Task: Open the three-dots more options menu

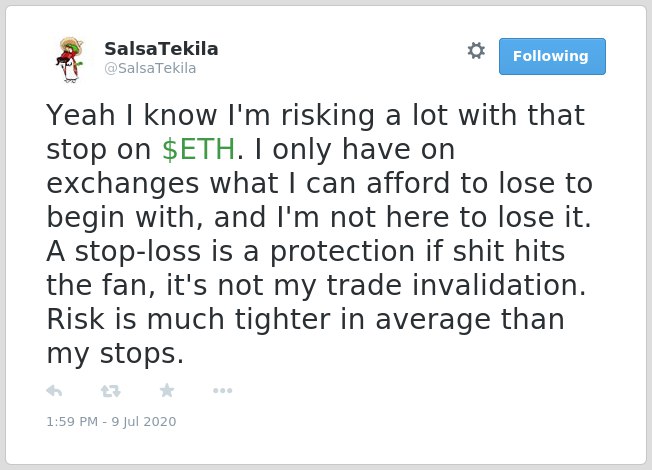Action: [222, 391]
